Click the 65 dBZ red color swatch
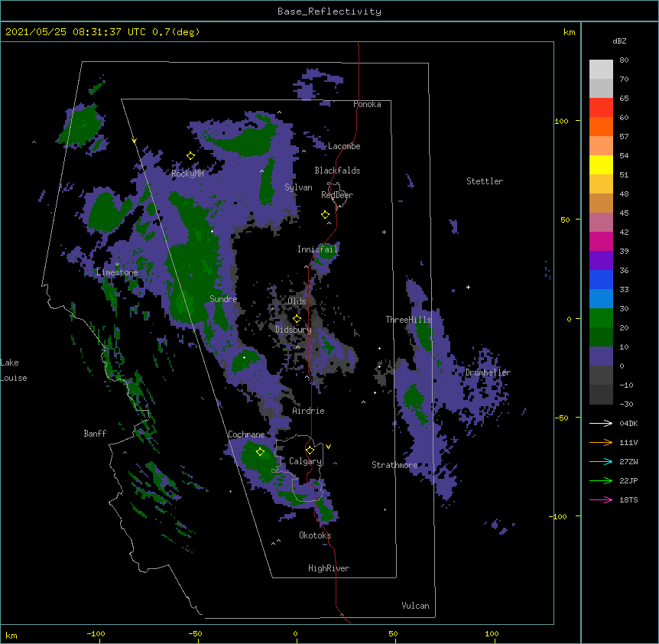The width and height of the screenshot is (659, 644). (x=601, y=108)
